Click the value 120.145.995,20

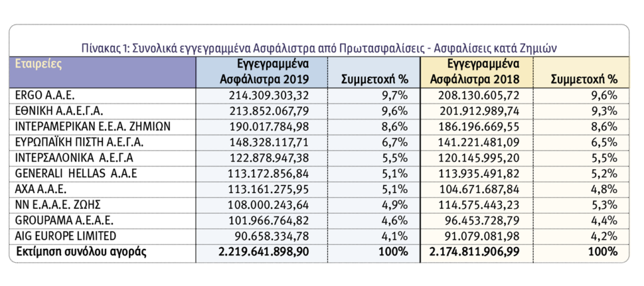479,158
